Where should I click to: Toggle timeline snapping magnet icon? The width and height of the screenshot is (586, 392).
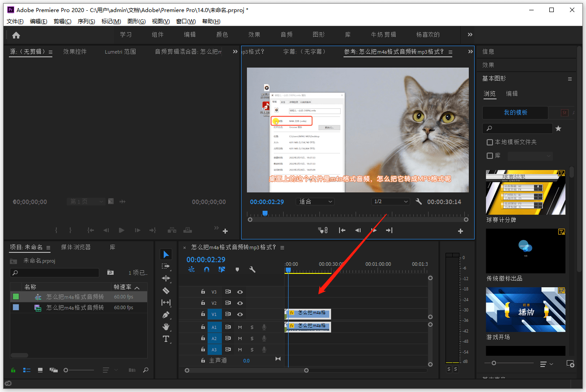coord(207,269)
